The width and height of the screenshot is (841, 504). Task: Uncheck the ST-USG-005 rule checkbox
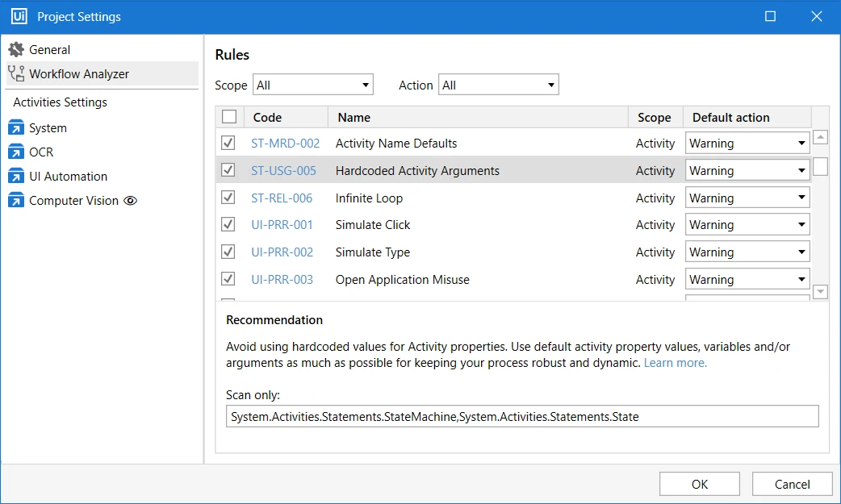coord(228,170)
